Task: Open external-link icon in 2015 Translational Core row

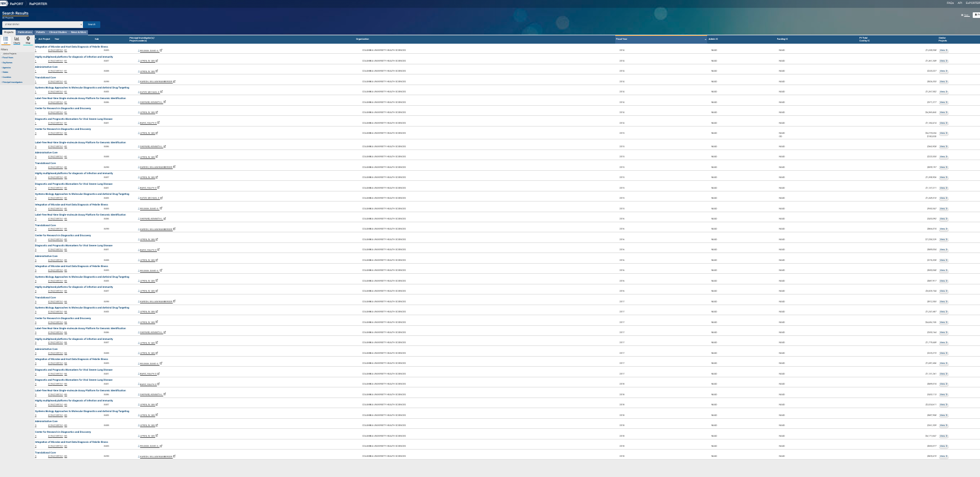Action: pos(174,167)
